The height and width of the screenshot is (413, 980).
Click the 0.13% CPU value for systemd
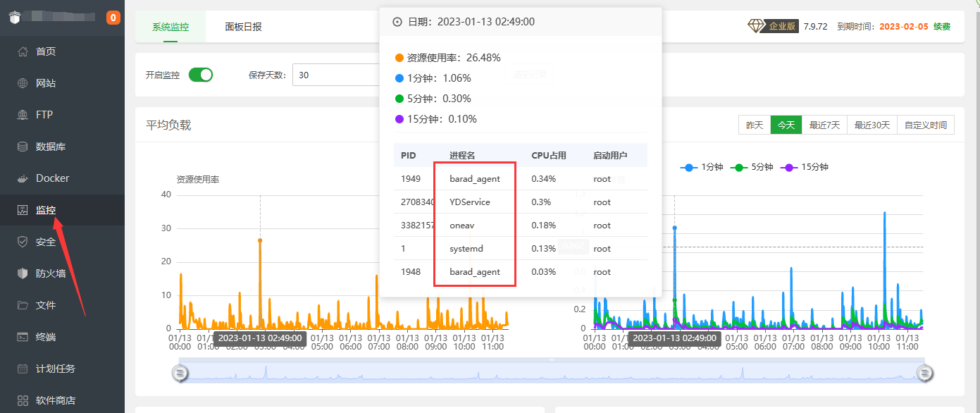point(543,249)
